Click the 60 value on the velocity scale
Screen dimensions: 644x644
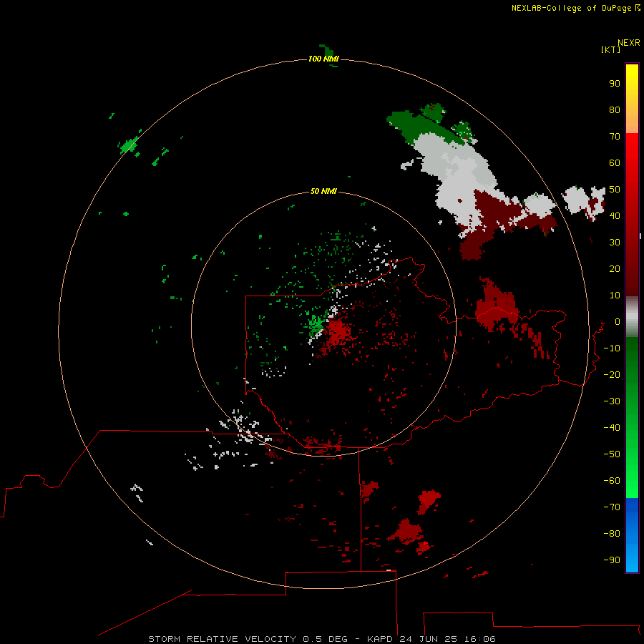coord(615,163)
